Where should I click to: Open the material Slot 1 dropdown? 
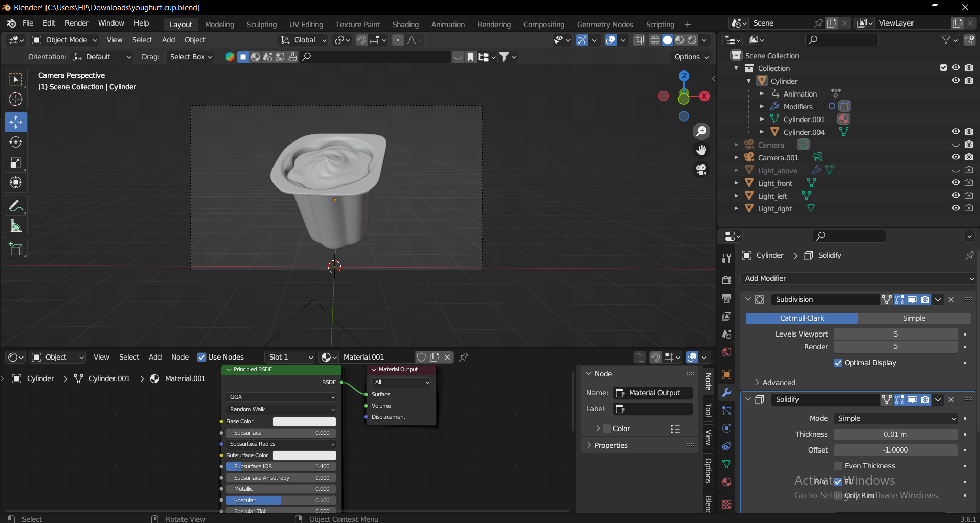[x=290, y=357]
